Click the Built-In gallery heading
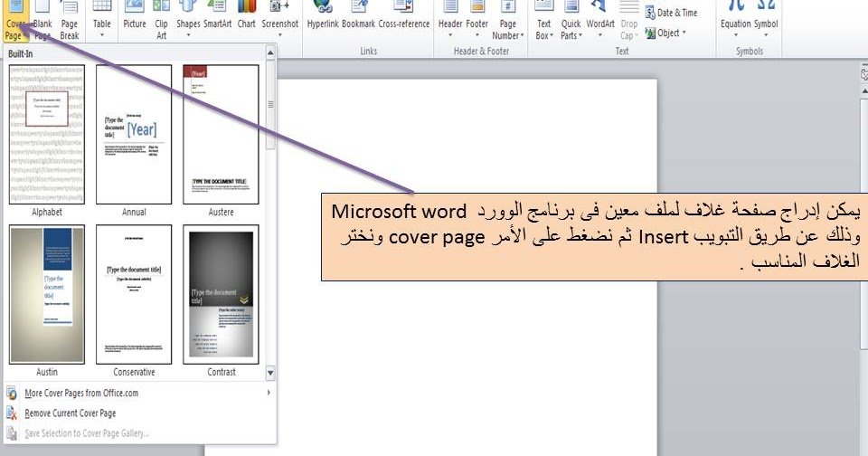 (x=21, y=53)
